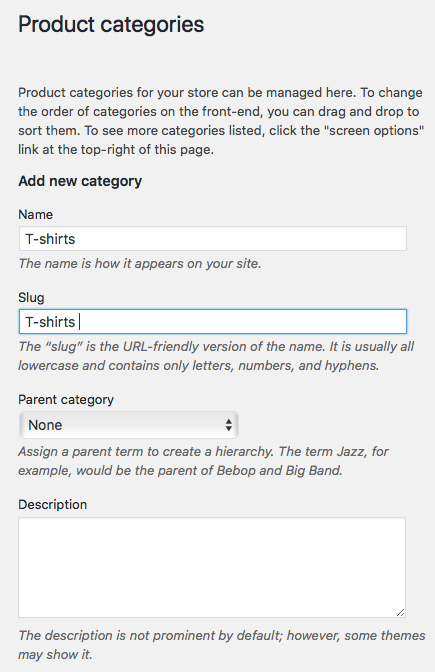Click the slug URL-friendly explanation text
435x672 pixels.
[x=216, y=356]
